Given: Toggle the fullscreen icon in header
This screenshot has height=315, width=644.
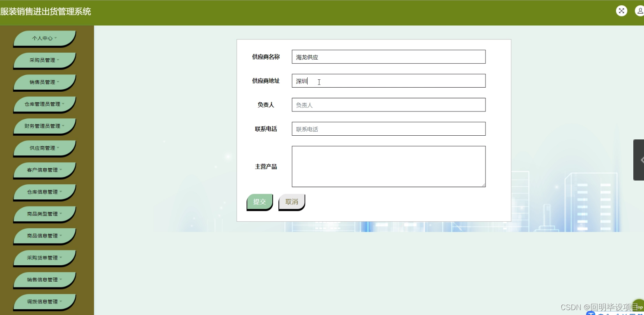Looking at the screenshot, I should (x=621, y=11).
